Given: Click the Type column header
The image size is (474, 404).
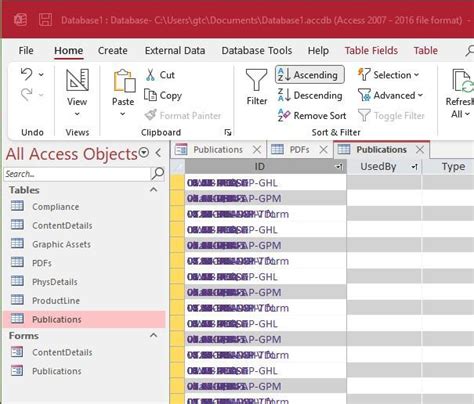Looking at the screenshot, I should (x=453, y=166).
